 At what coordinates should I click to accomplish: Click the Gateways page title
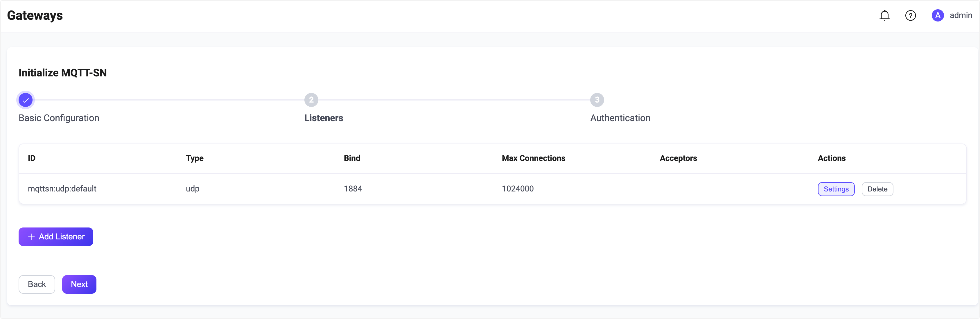click(x=35, y=16)
